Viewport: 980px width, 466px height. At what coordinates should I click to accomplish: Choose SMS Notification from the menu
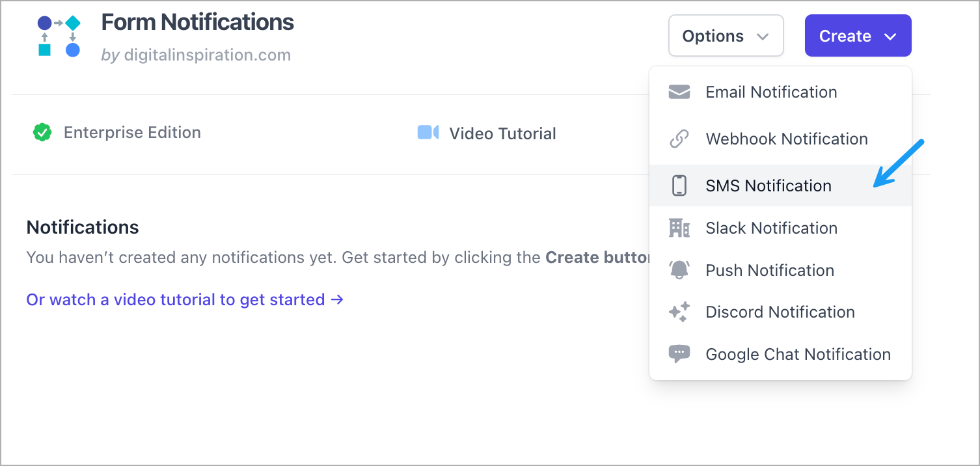click(769, 186)
